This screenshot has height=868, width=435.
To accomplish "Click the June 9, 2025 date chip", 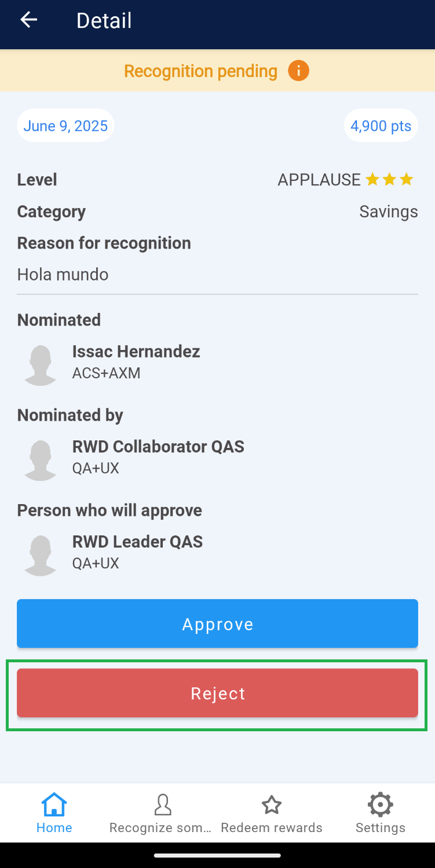I will 65,126.
